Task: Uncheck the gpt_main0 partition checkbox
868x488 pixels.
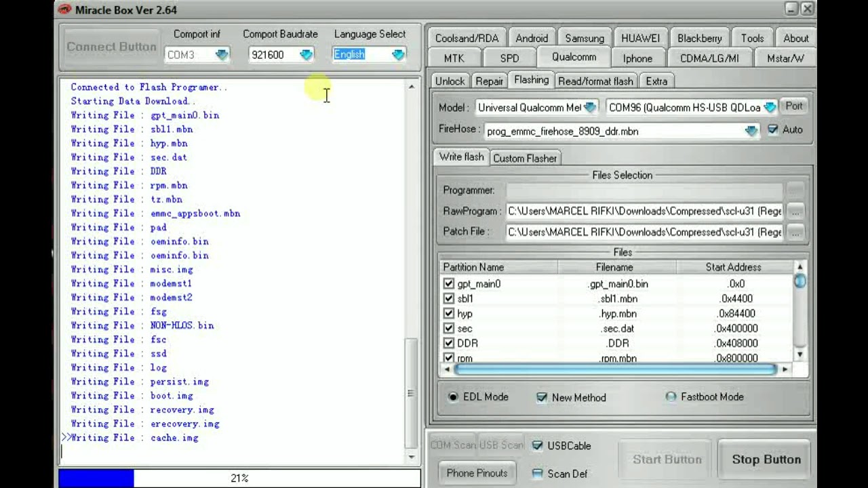Action: click(x=448, y=284)
